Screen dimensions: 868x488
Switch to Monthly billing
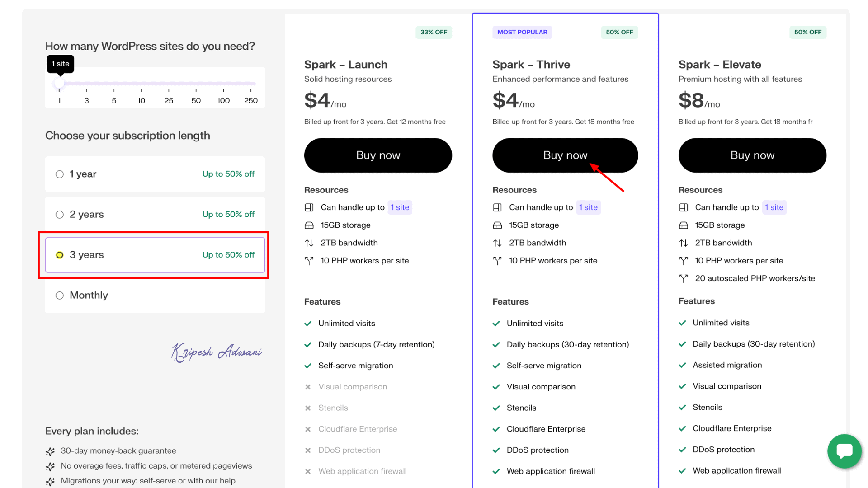click(x=60, y=296)
